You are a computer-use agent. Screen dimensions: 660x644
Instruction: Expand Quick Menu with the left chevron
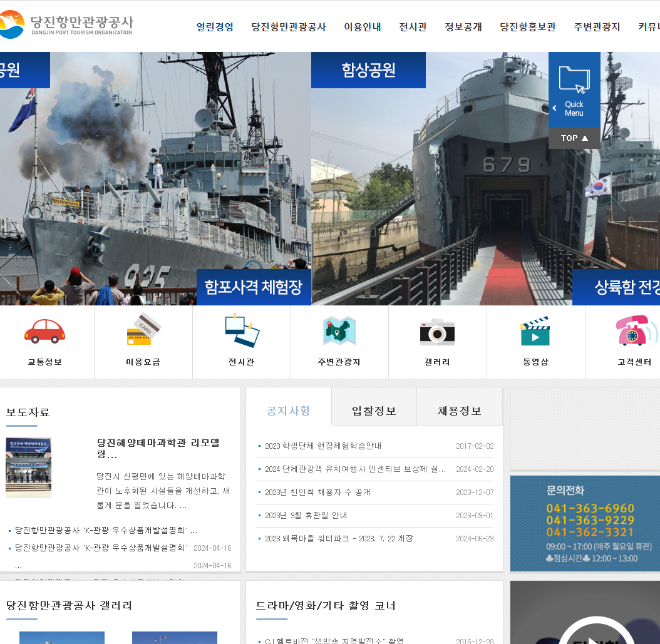pos(554,108)
